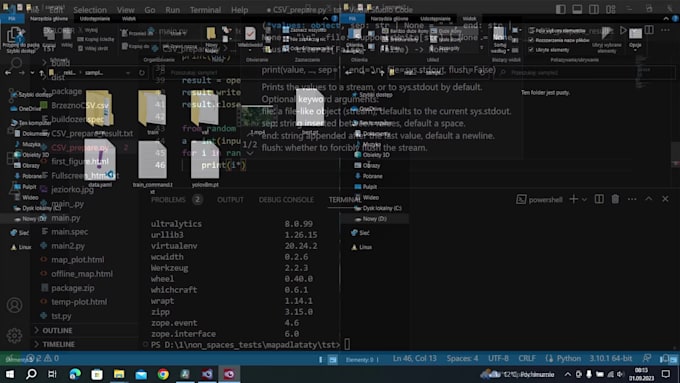Viewport: 680px width, 383px height.
Task: Click the Ln 46, Col 13 status item
Action: point(415,358)
